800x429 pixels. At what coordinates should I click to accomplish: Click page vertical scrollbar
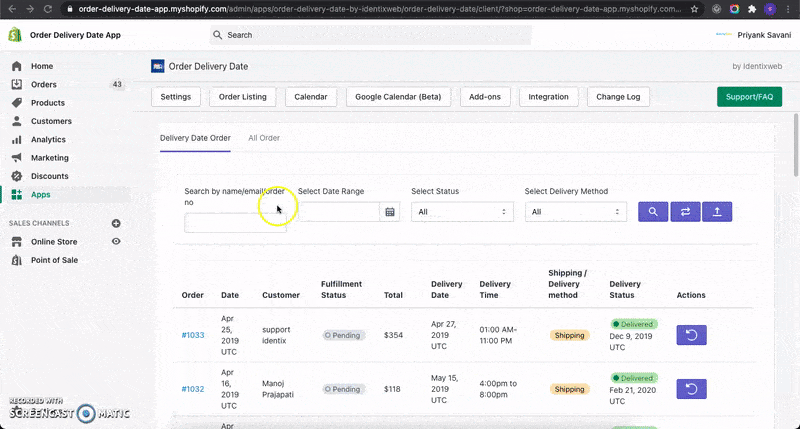pyautogui.click(x=796, y=145)
